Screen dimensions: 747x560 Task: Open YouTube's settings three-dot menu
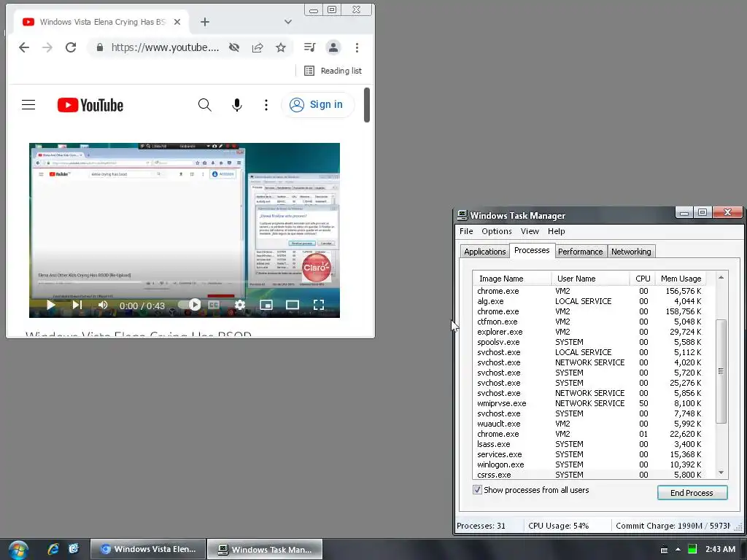click(x=266, y=105)
